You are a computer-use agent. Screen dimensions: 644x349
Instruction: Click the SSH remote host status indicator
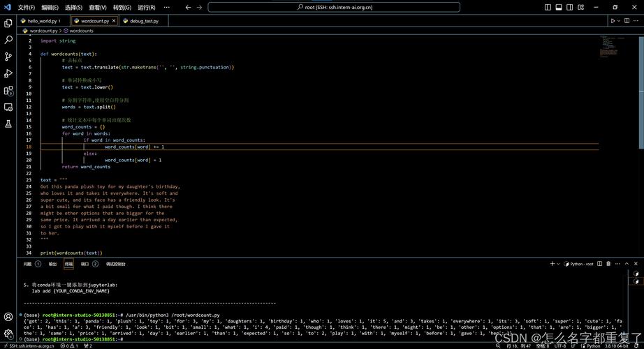click(28, 345)
